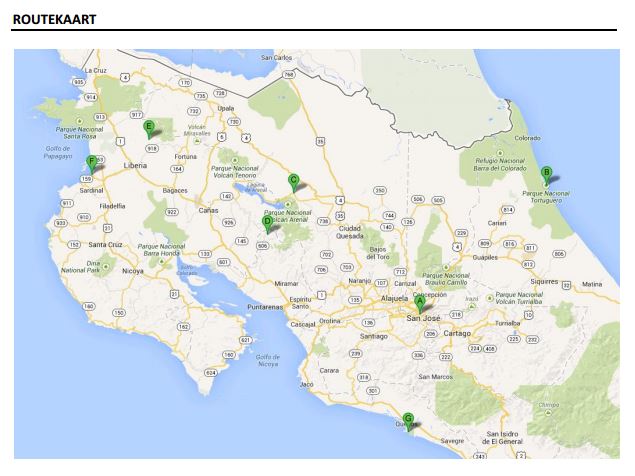Image resolution: width=635 pixels, height=476 pixels.
Task: Click the Matina label
Action: click(592, 284)
